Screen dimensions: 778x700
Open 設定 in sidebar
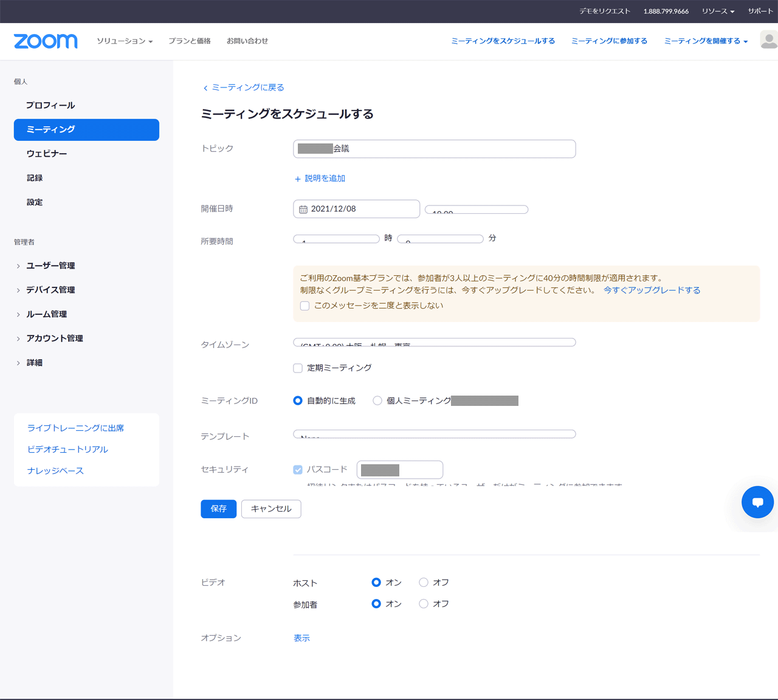tap(35, 202)
